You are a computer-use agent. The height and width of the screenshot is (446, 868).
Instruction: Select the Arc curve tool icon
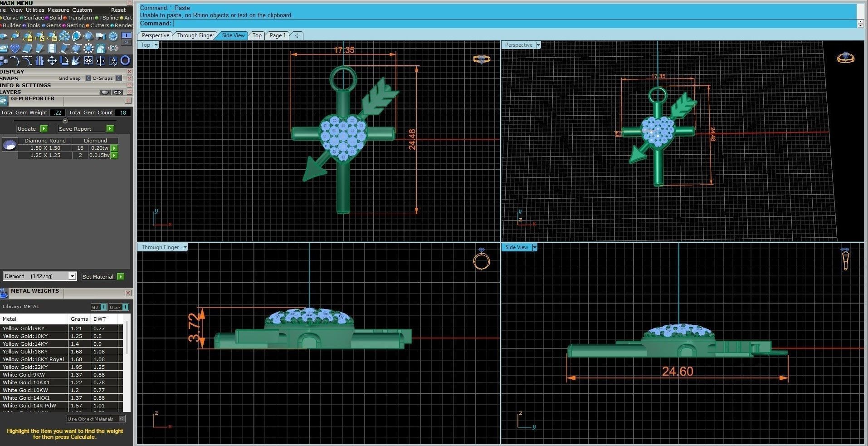coord(15,60)
